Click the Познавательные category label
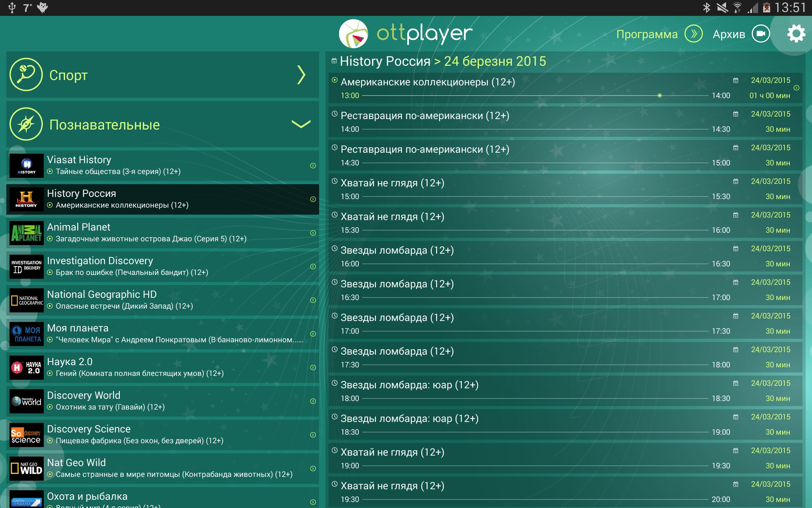This screenshot has height=508, width=812. (x=104, y=125)
